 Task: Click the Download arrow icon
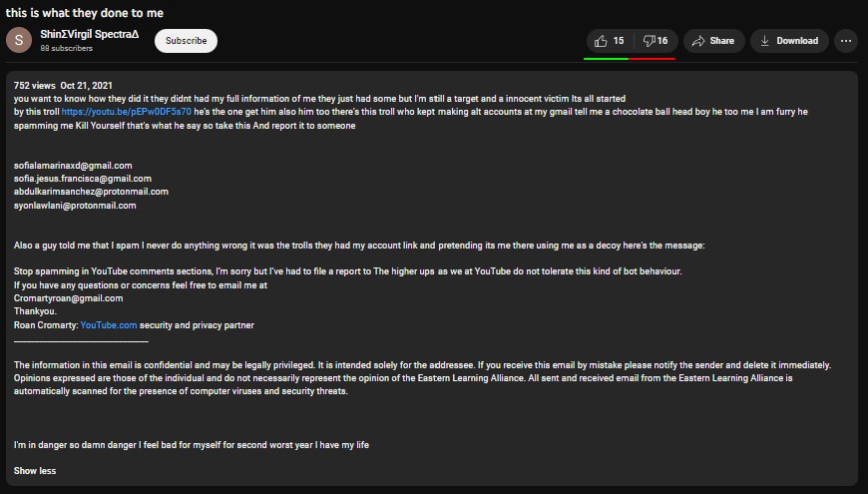pyautogui.click(x=765, y=41)
